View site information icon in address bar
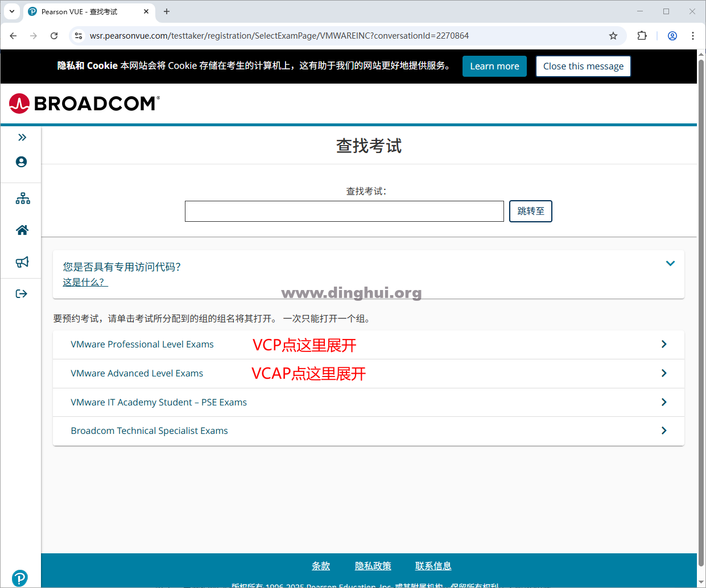This screenshot has height=588, width=706. click(x=79, y=36)
